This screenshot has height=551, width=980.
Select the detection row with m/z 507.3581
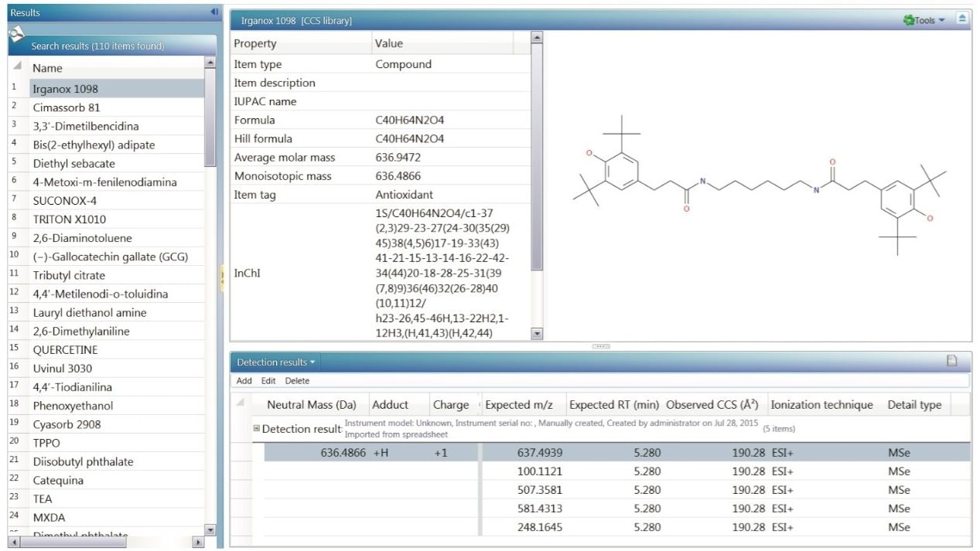(x=616, y=490)
